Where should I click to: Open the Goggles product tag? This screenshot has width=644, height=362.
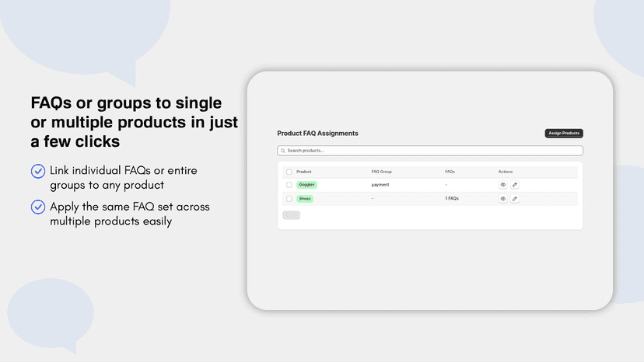click(x=306, y=185)
